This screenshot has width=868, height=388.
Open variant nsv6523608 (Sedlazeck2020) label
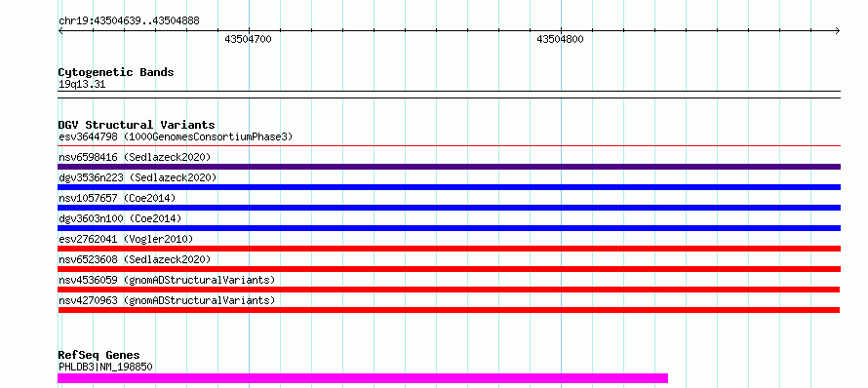click(x=135, y=259)
